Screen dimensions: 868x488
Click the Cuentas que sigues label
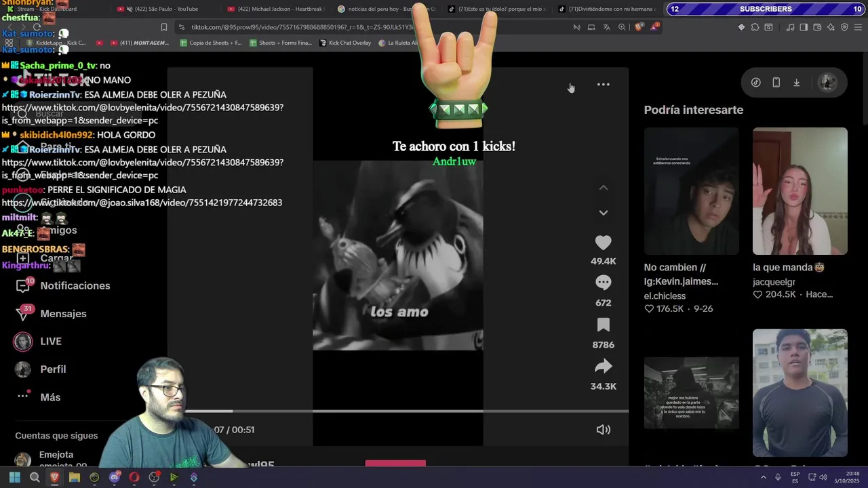[56, 436]
